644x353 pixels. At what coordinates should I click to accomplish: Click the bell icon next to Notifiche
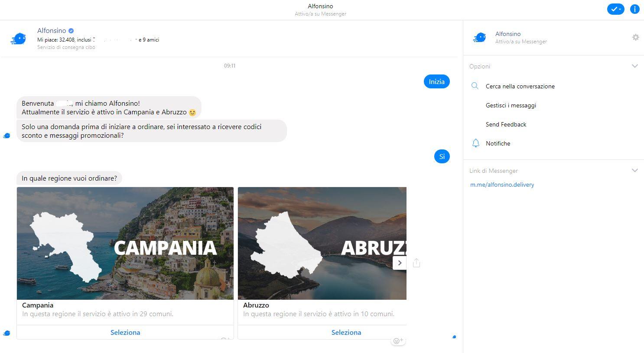click(476, 143)
